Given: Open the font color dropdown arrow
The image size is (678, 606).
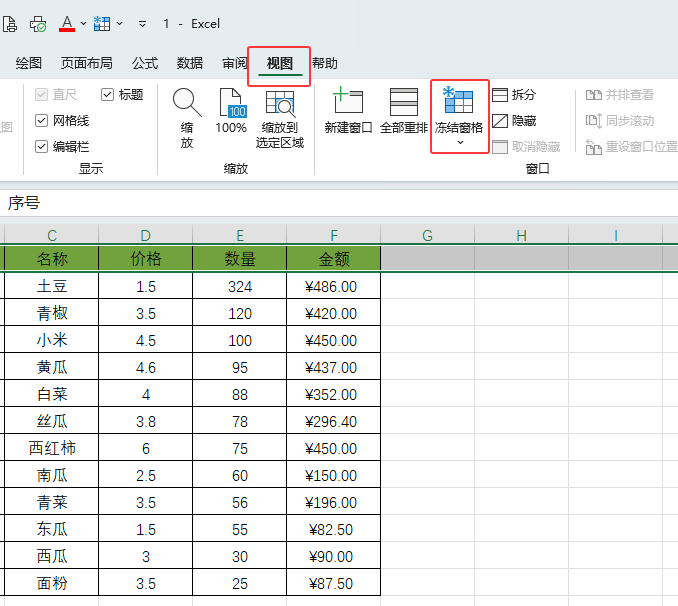Looking at the screenshot, I should (x=83, y=23).
